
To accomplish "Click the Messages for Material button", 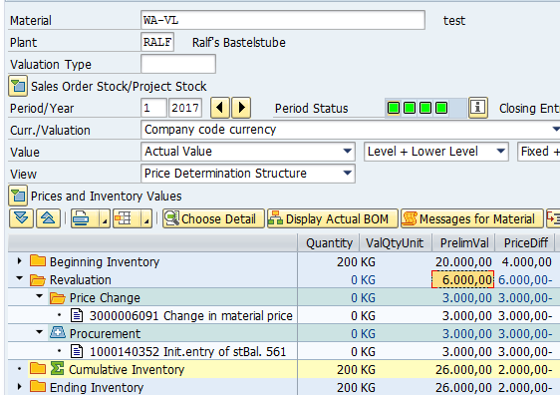I will (x=472, y=218).
